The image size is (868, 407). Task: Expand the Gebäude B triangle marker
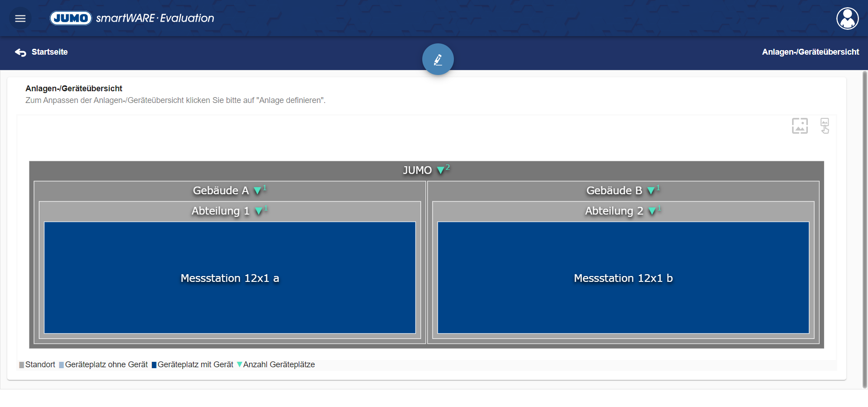[651, 191]
